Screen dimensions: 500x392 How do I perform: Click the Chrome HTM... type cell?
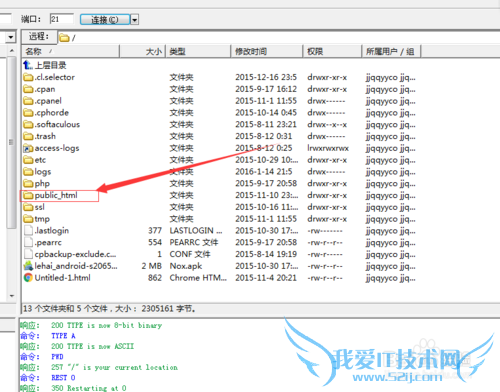pos(198,278)
